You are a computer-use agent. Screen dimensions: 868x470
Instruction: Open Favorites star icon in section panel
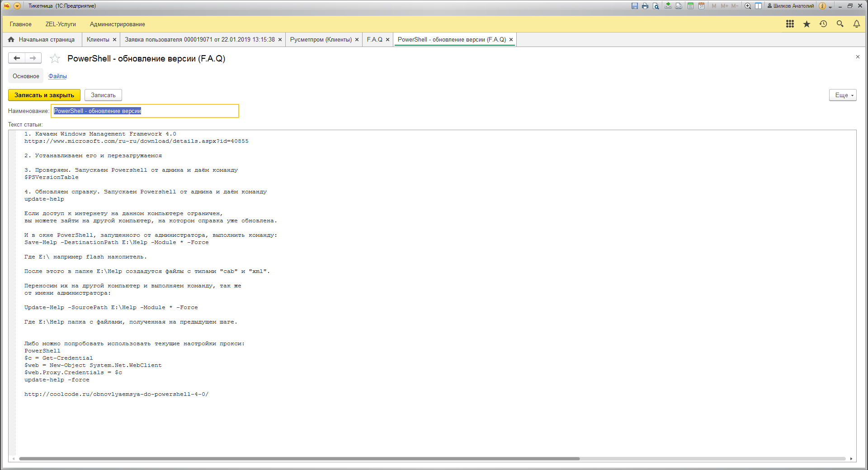(x=807, y=24)
